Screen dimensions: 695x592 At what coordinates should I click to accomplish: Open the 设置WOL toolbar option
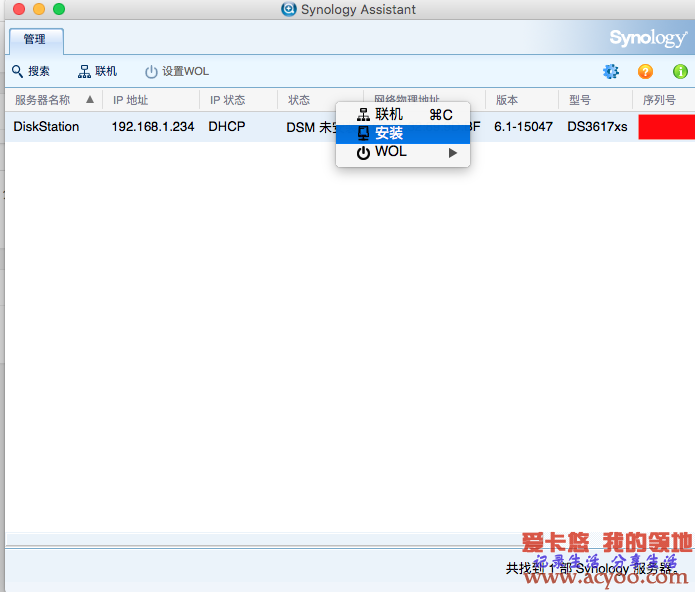click(x=177, y=71)
